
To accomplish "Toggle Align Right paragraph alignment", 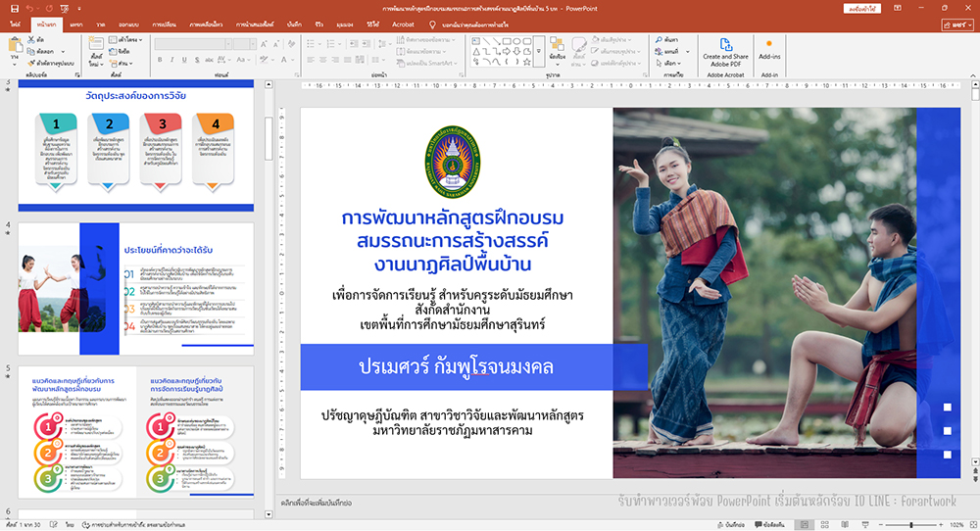I will (x=335, y=60).
